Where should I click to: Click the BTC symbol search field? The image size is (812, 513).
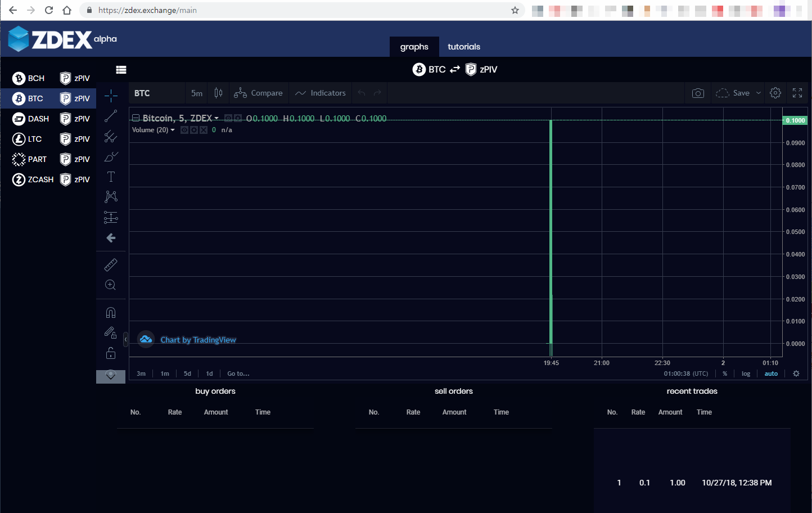coord(157,93)
